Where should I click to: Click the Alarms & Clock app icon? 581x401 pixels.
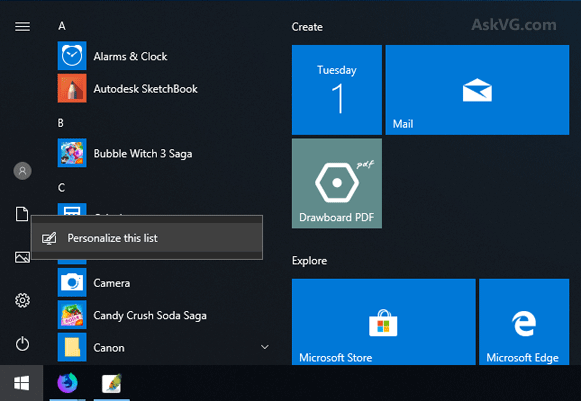click(x=72, y=56)
